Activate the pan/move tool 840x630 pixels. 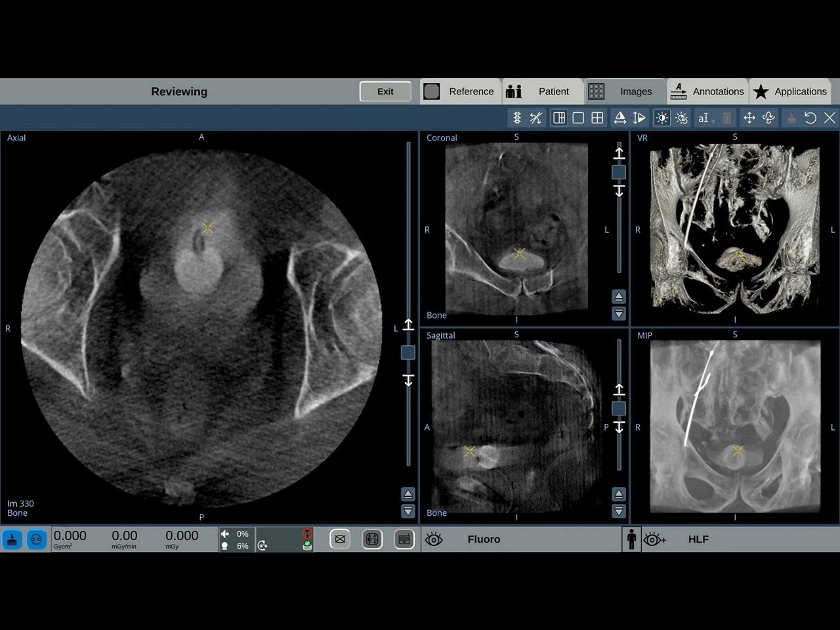pos(749,117)
